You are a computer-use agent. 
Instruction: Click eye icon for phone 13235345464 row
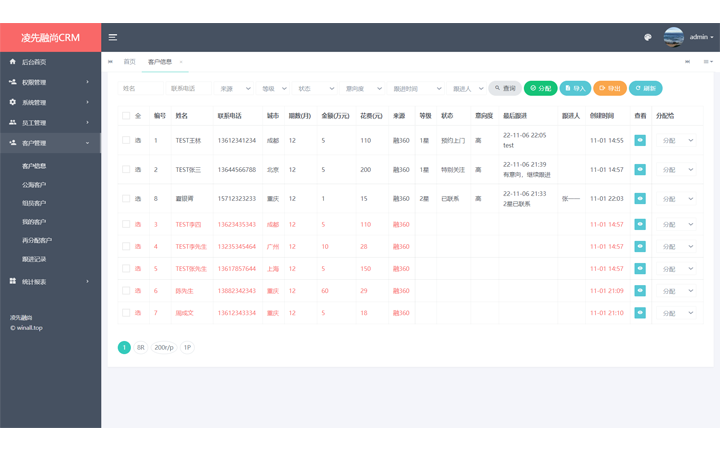point(640,246)
